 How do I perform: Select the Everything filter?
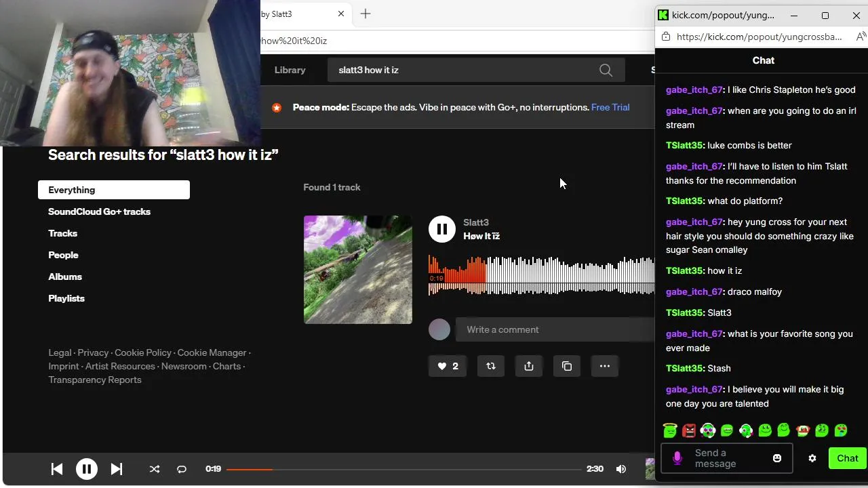(x=114, y=190)
